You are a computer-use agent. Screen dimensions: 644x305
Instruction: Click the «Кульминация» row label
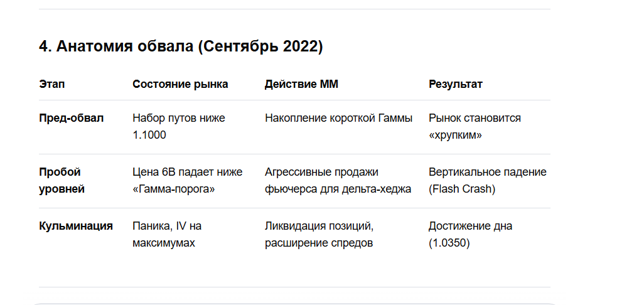point(76,226)
